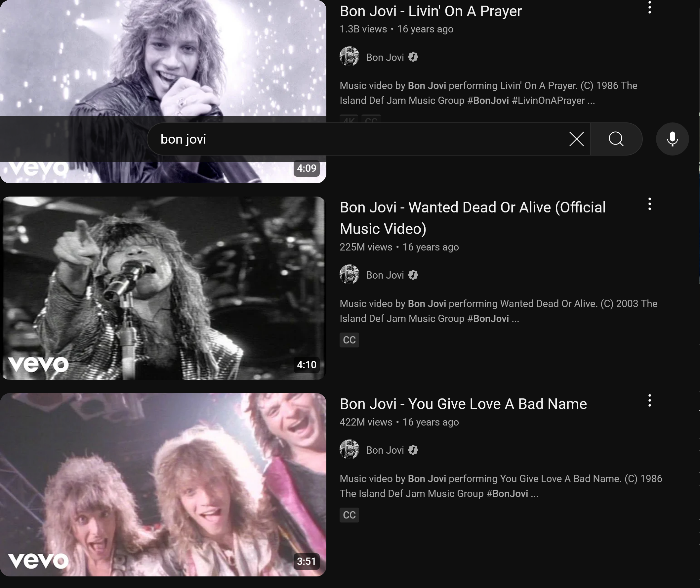
Task: Clear the search box with the X icon
Action: (576, 139)
